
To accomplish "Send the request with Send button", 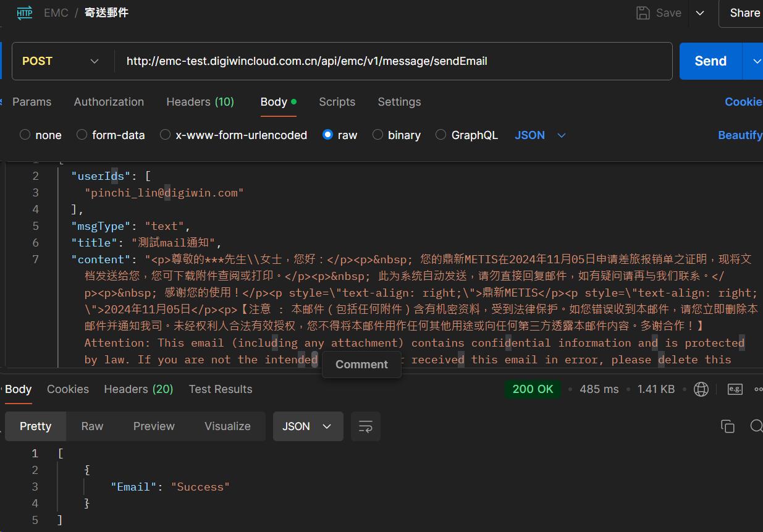I will click(x=710, y=61).
